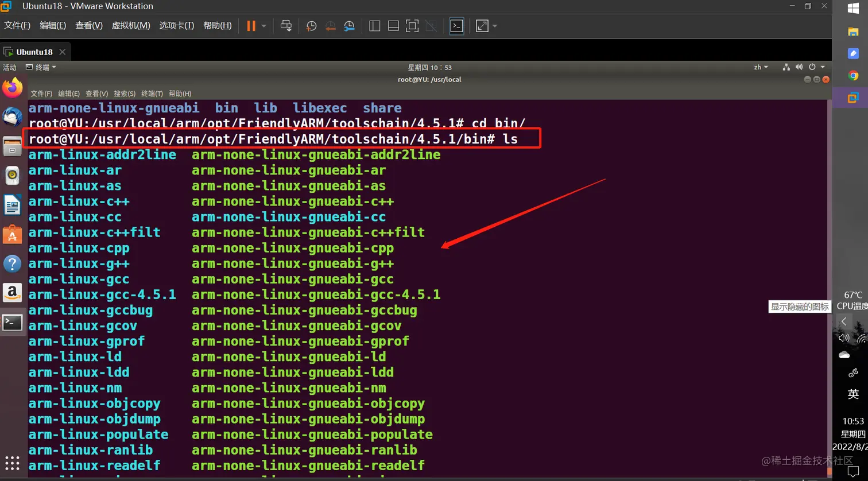
Task: Click arm-linux-addr2line file name
Action: click(102, 154)
